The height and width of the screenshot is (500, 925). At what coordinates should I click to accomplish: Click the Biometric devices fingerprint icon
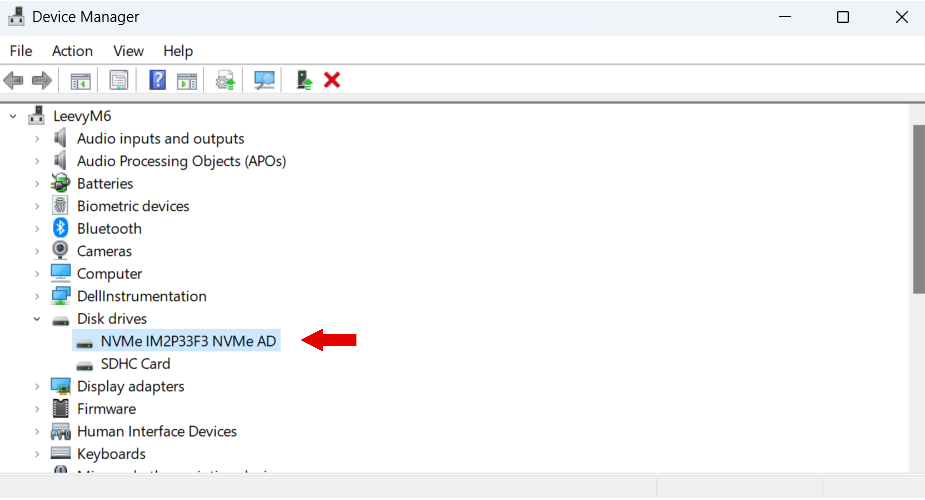coord(60,205)
